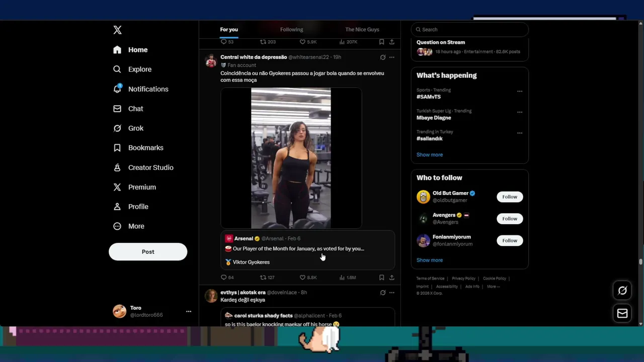644x362 pixels.
Task: Open Grok actions on Central white post
Action: click(x=383, y=57)
